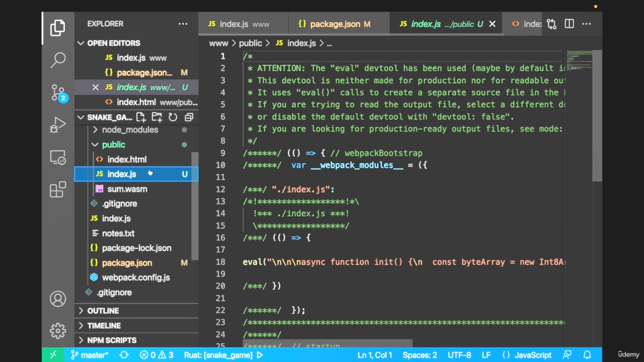
Task: Open the Source Control view
Action: point(58,93)
